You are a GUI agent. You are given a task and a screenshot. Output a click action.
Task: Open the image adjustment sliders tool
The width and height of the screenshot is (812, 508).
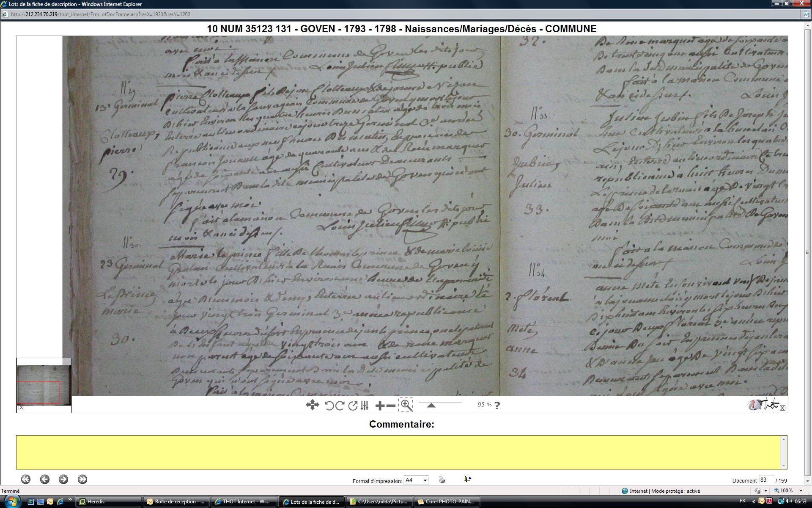pos(365,406)
